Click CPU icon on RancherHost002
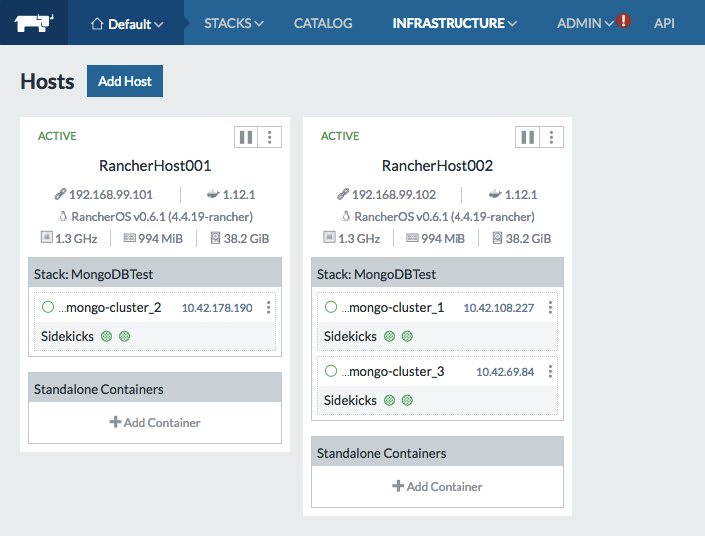This screenshot has height=536, width=705. pos(329,237)
